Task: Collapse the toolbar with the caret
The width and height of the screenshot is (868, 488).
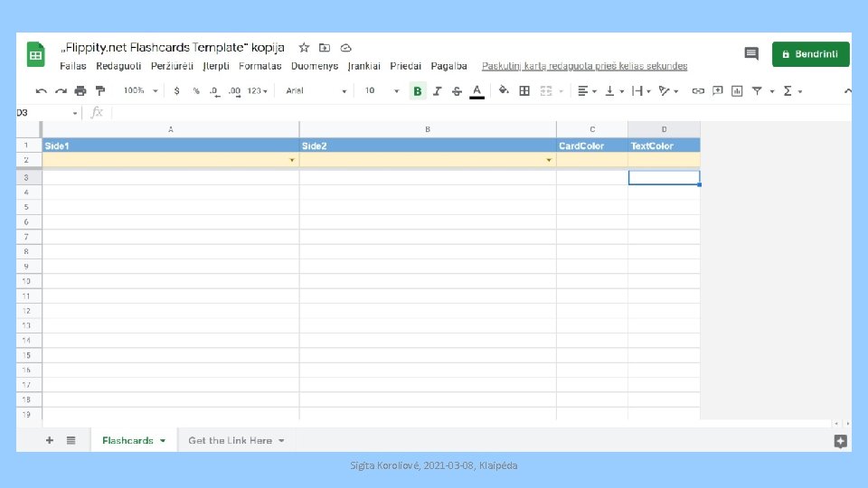Action: click(x=847, y=90)
